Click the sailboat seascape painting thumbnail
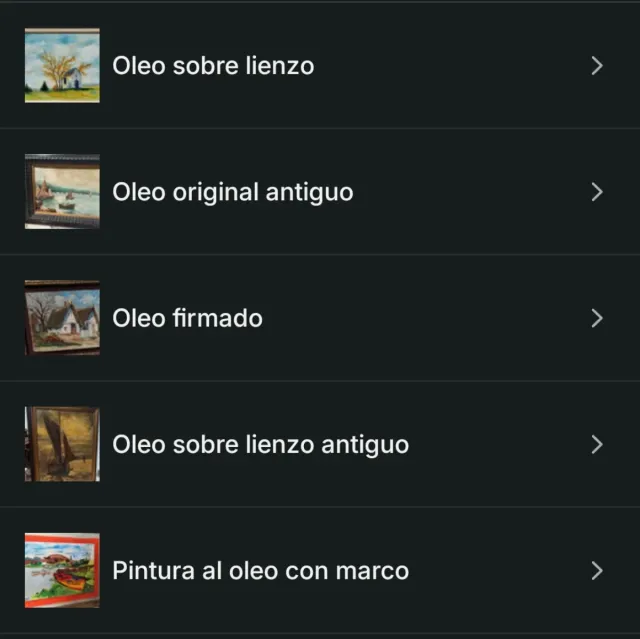The image size is (640, 639). pos(62,192)
